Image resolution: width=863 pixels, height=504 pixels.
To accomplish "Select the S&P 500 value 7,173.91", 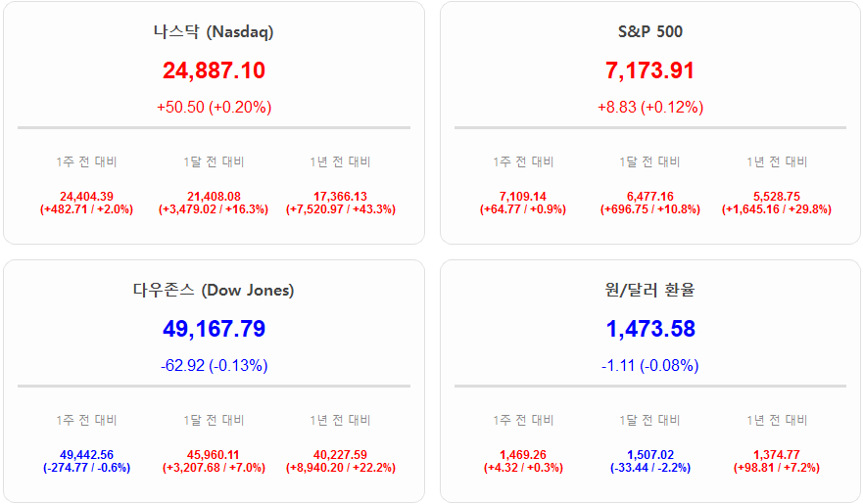I will coord(650,70).
